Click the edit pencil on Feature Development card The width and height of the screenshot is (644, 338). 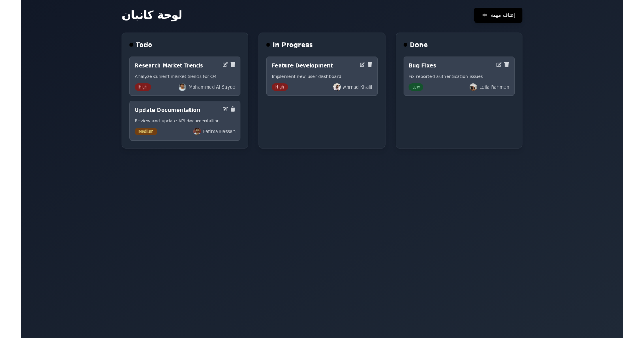363,64
